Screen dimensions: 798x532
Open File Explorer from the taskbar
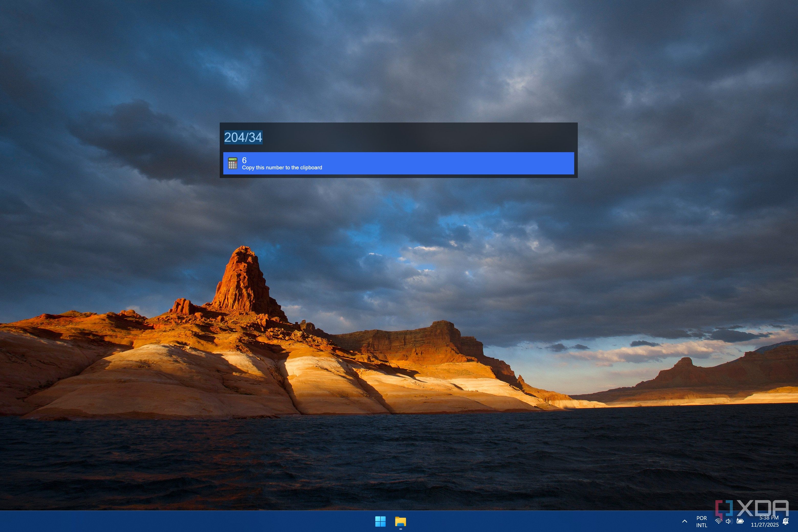pyautogui.click(x=400, y=522)
